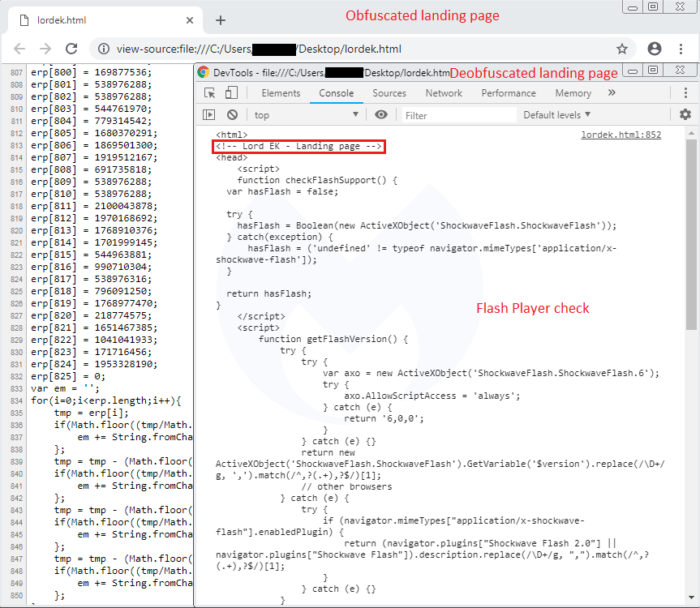Open DevTools three-dot customize menu
Viewport: 700px width, 608px height.
coord(685,93)
